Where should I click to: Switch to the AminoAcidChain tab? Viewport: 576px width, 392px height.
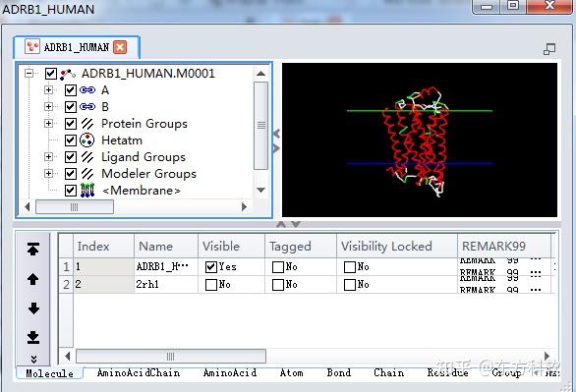[139, 373]
